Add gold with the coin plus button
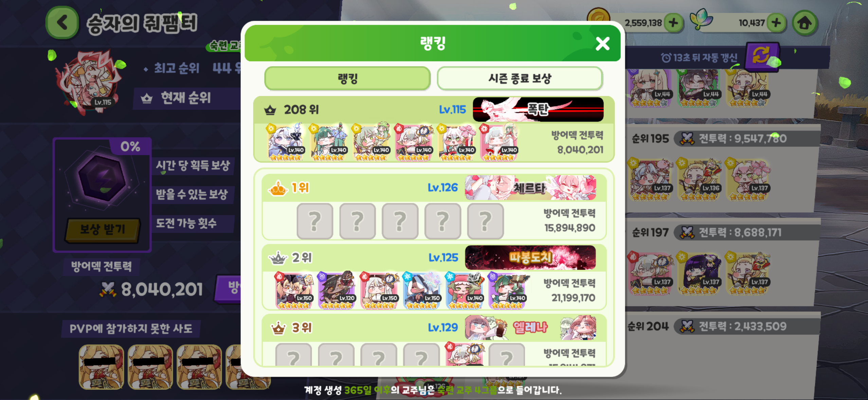This screenshot has width=868, height=400. pos(673,23)
